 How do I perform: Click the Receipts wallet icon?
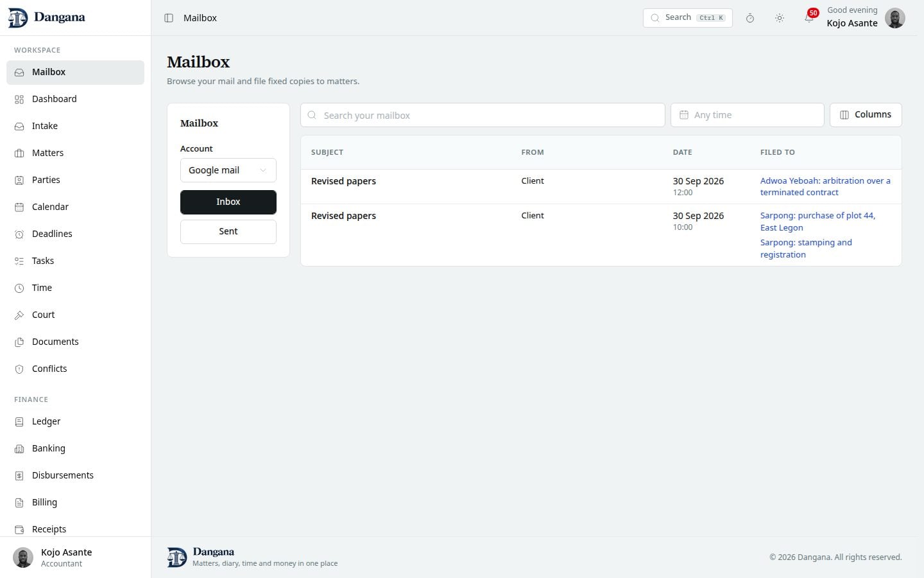click(19, 530)
